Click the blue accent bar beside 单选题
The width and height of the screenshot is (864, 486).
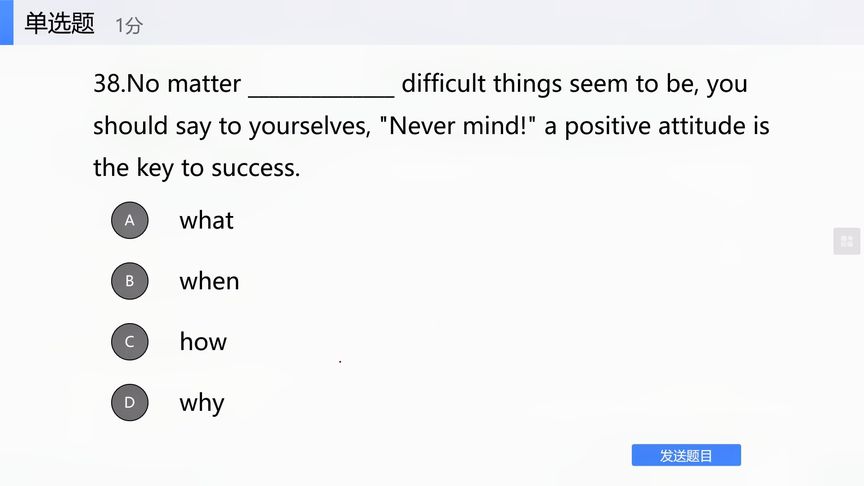[x=7, y=23]
